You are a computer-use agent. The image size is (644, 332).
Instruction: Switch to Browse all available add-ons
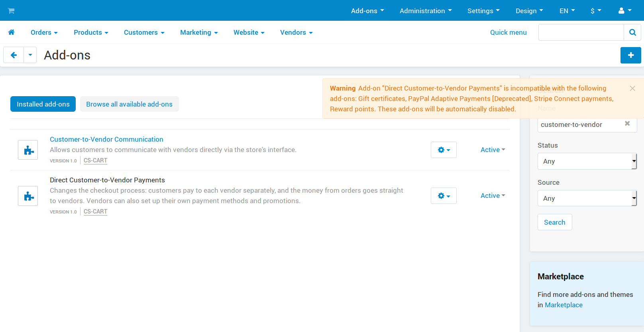(130, 104)
